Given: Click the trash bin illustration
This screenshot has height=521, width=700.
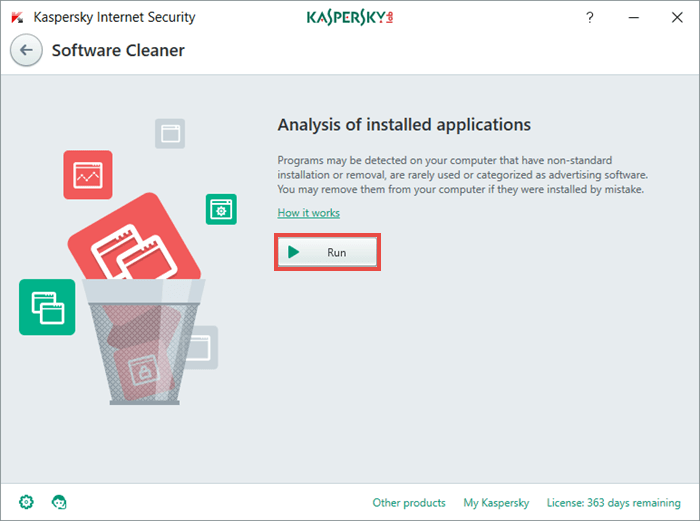Looking at the screenshot, I should tap(144, 342).
